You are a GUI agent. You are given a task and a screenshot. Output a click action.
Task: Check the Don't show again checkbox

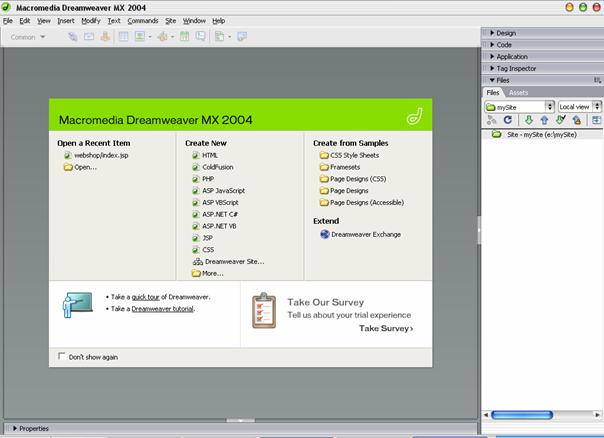(x=61, y=356)
